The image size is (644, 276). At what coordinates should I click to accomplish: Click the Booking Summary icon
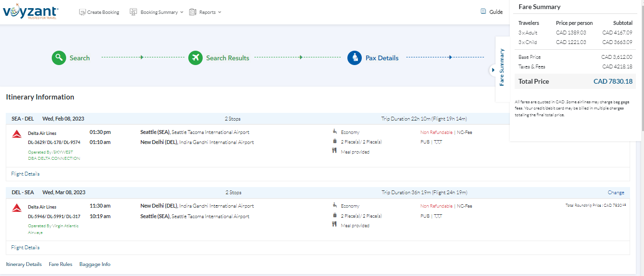[x=134, y=12]
